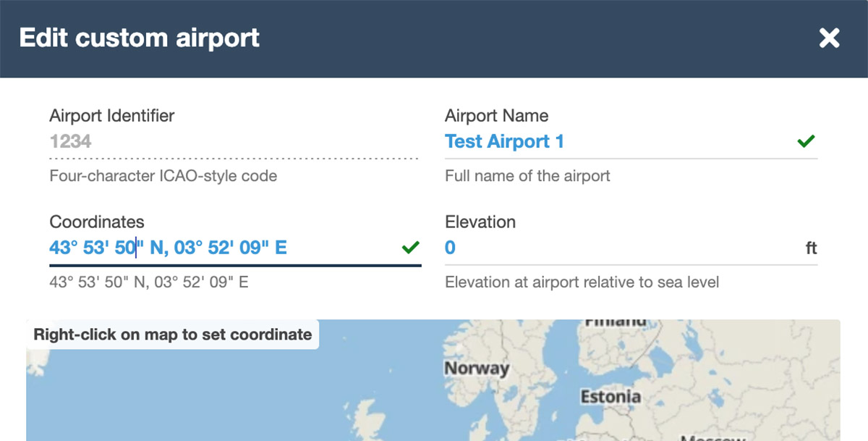The height and width of the screenshot is (441, 868).
Task: Click the Airport Identifier label
Action: pos(112,115)
